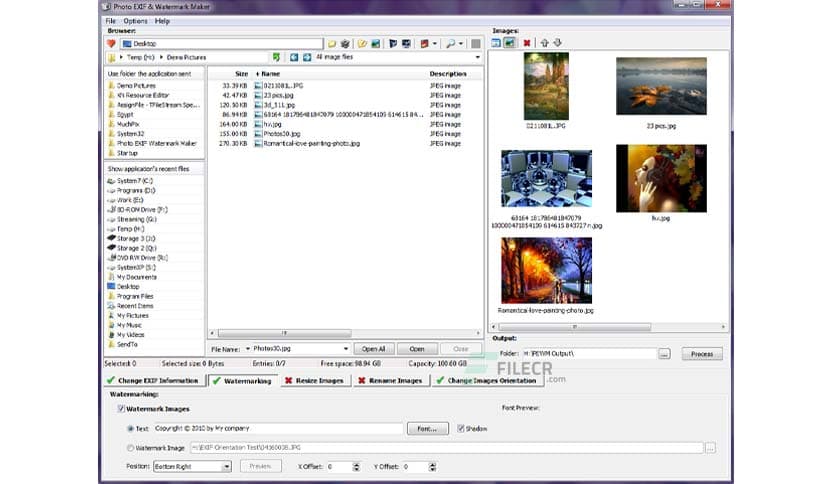This screenshot has height=484, width=836.
Task: Select the Text watermark radio button
Action: pyautogui.click(x=130, y=429)
